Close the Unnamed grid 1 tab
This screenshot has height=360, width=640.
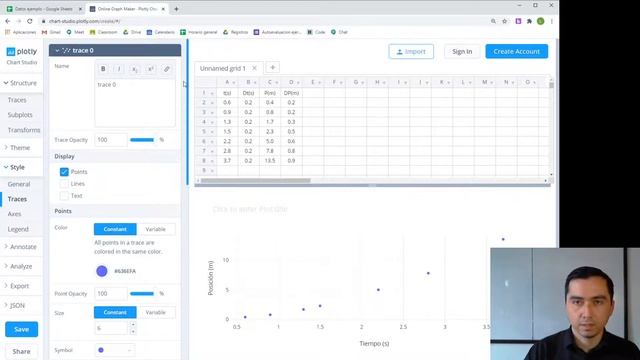[x=254, y=68]
